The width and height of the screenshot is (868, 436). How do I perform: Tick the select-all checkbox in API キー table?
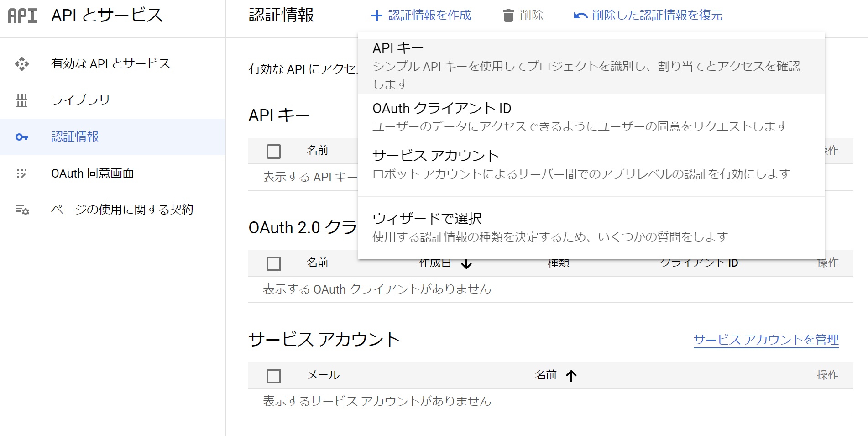(274, 151)
